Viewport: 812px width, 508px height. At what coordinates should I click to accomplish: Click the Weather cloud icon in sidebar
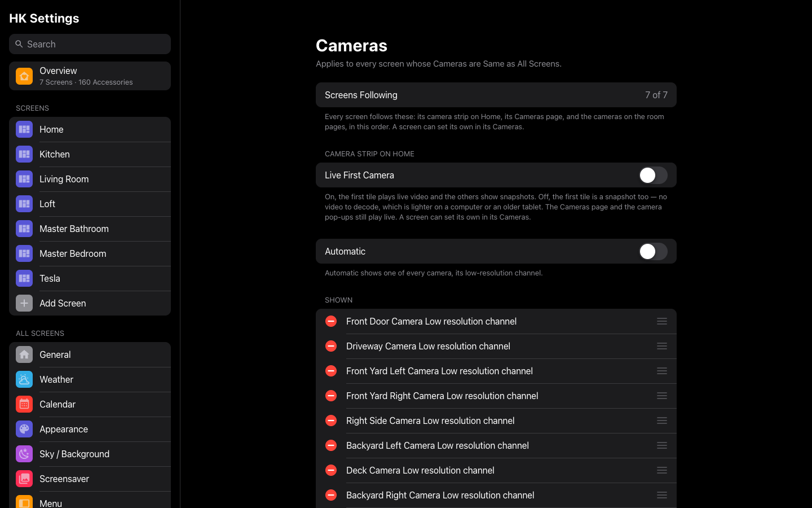tap(24, 379)
